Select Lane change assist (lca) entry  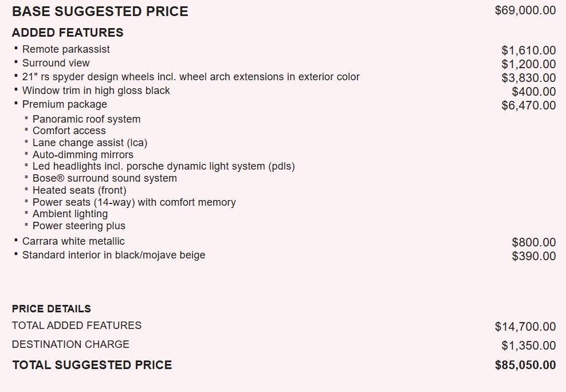[90, 143]
